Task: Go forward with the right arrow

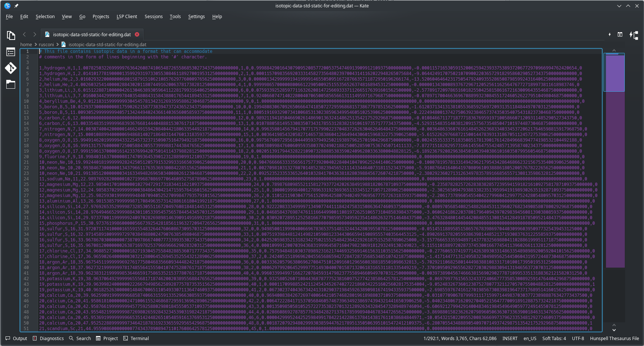Action: click(x=35, y=34)
